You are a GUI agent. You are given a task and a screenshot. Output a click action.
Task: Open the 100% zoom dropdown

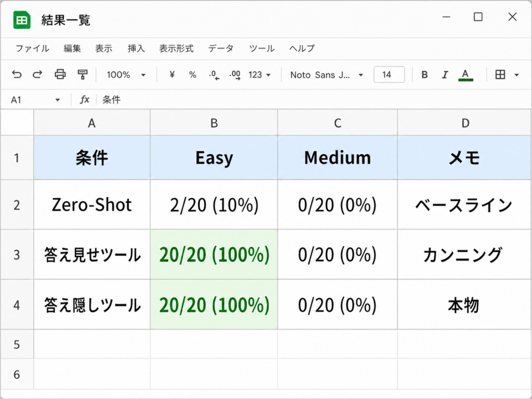[126, 75]
